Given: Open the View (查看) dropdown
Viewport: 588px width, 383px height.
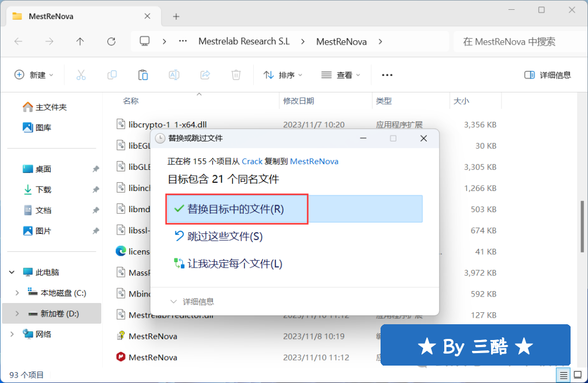Looking at the screenshot, I should [x=340, y=75].
